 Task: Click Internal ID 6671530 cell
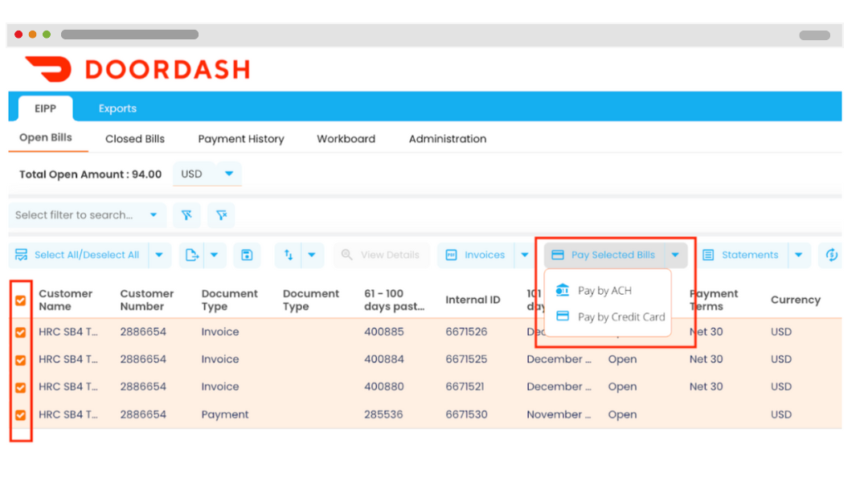(466, 415)
